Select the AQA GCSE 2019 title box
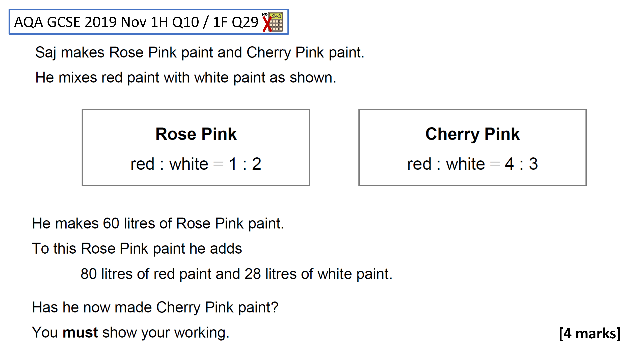The image size is (644, 362). 149,22
